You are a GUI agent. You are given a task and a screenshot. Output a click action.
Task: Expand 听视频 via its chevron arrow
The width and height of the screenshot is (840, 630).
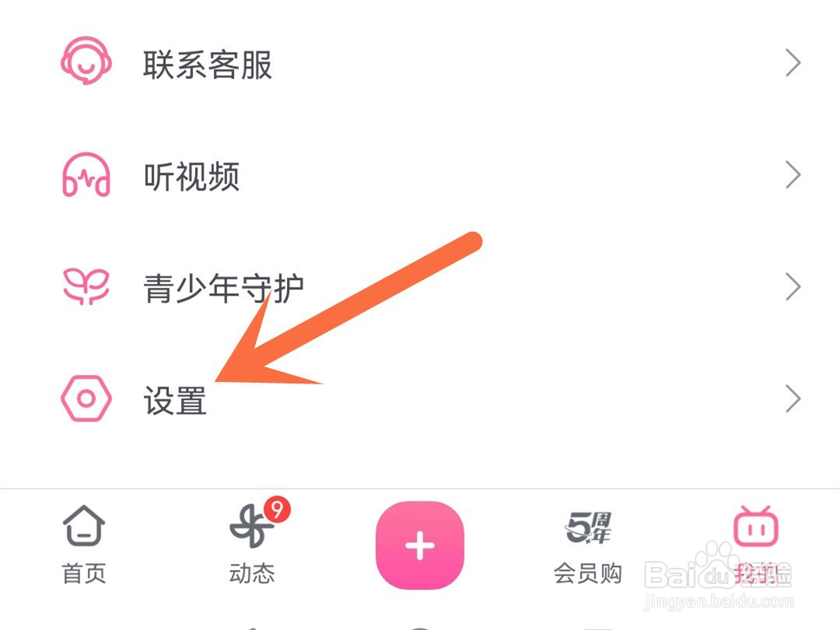pyautogui.click(x=793, y=175)
